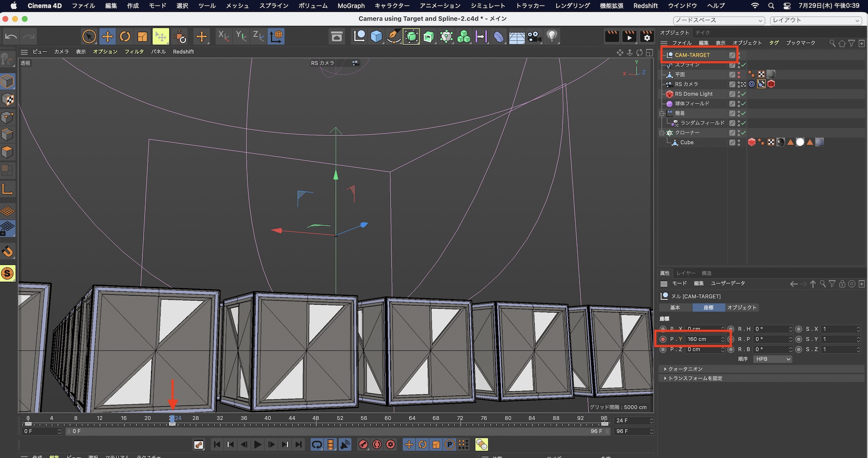Open the HPB rotation order dropdown
Screen dimensions: 868x458
773,359
